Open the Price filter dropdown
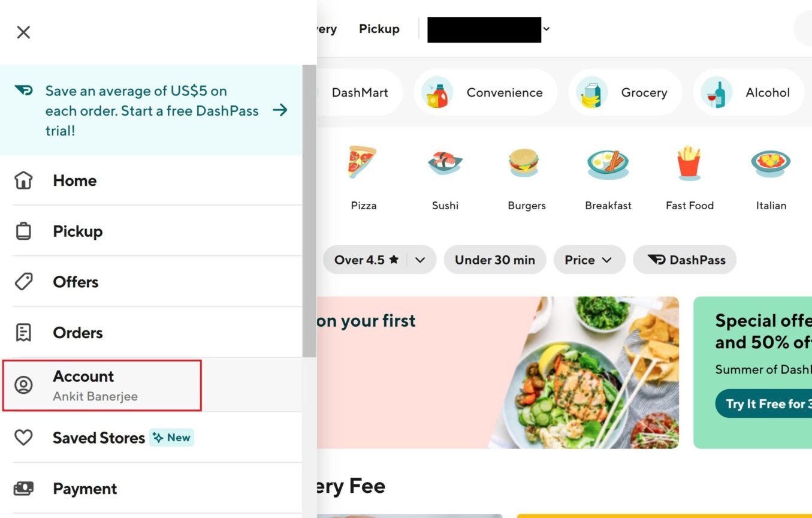 click(589, 260)
